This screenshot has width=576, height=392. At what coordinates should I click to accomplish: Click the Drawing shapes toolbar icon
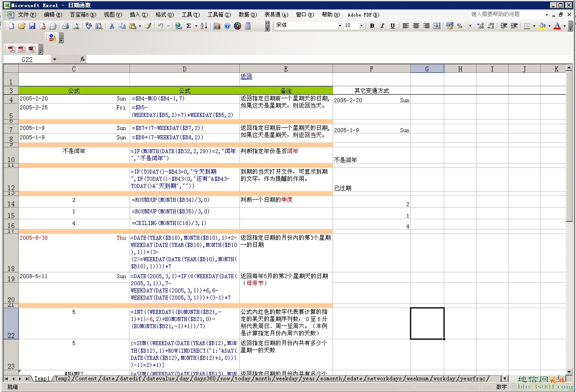53,38
